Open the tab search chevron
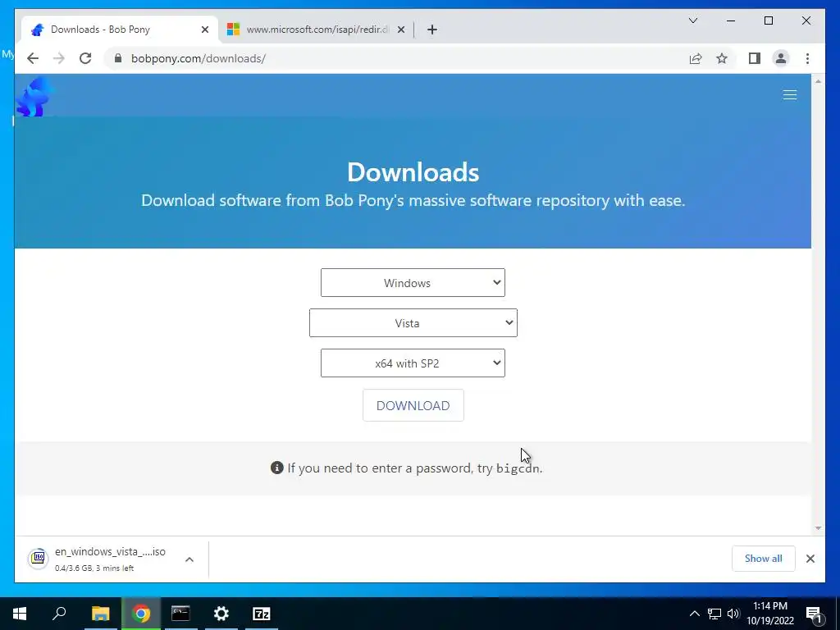This screenshot has height=630, width=840. coord(692,21)
